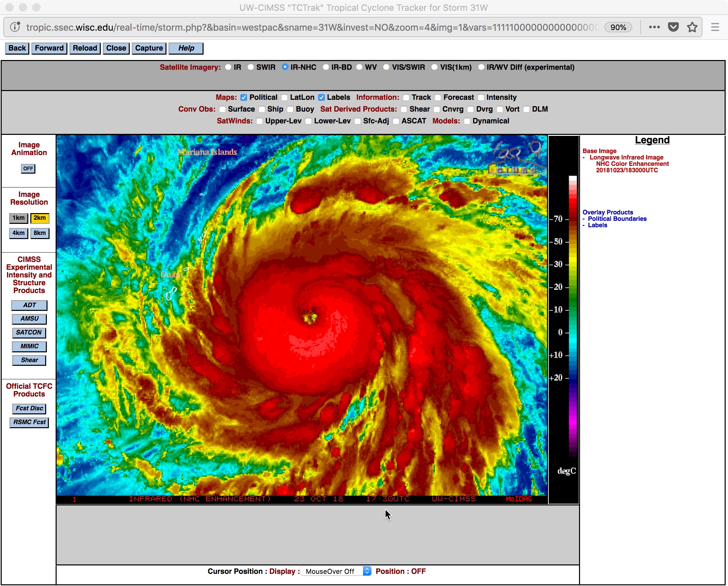The width and height of the screenshot is (728, 586).
Task: Click the Reload button
Action: (85, 48)
